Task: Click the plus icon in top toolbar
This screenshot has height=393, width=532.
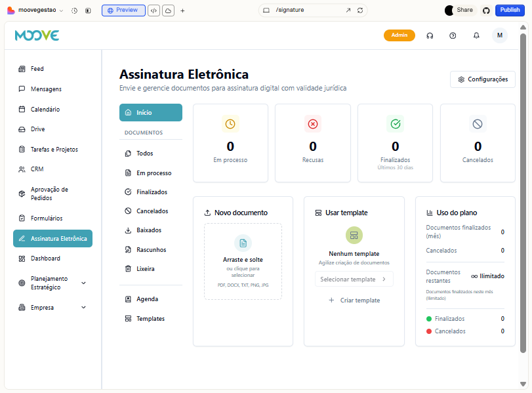Action: tap(182, 10)
